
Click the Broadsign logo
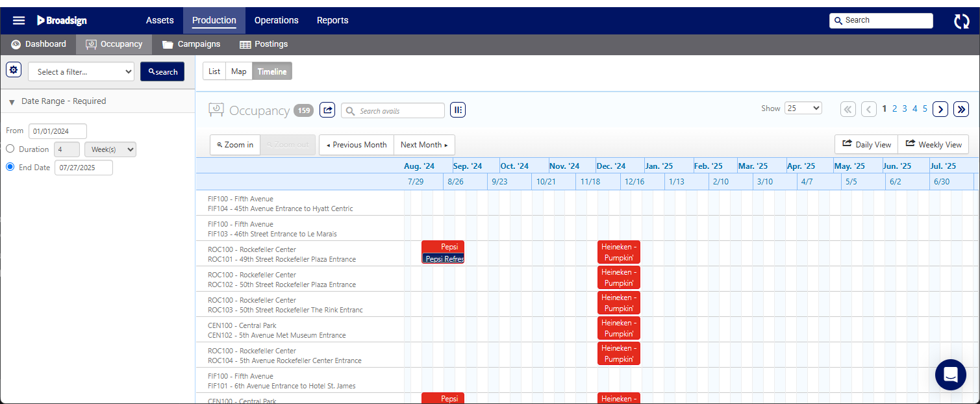tap(62, 20)
